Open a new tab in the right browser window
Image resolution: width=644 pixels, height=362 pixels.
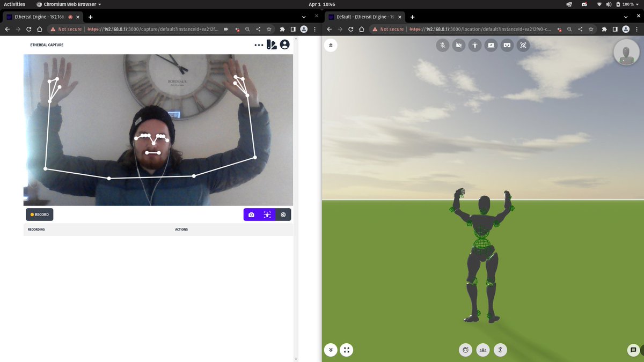[412, 17]
